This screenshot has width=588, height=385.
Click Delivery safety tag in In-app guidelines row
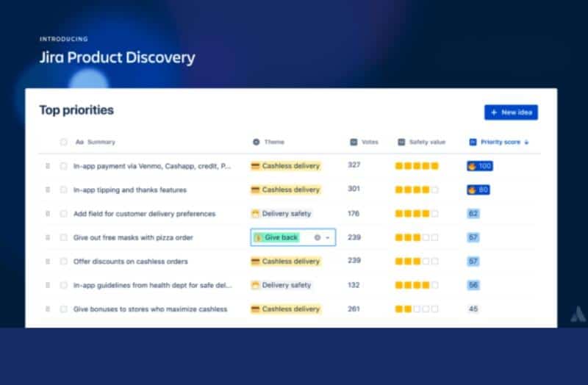click(282, 285)
